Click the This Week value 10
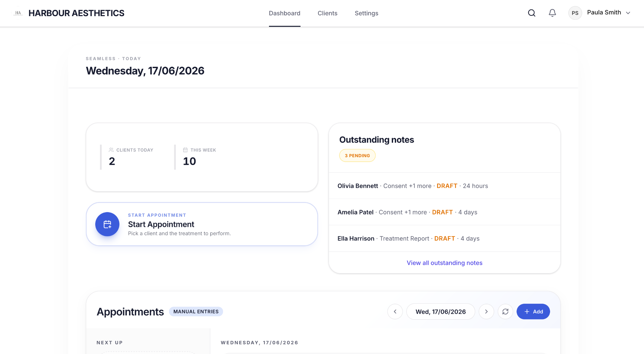Viewport: 644px width, 354px height. (190, 161)
